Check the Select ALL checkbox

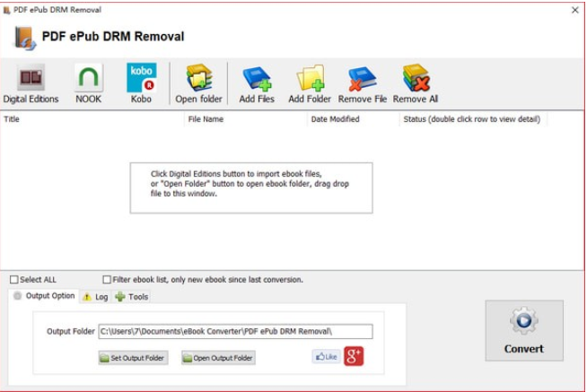[x=14, y=279]
